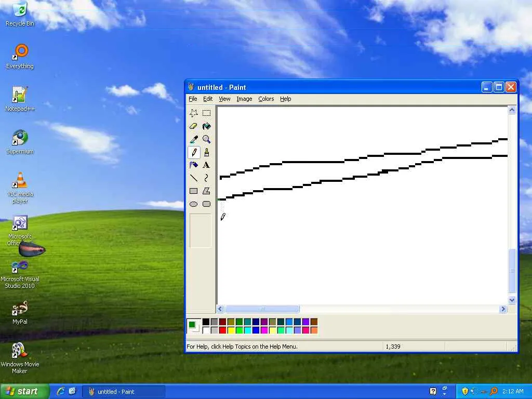
Task: Open the Start menu
Action: coord(24,392)
